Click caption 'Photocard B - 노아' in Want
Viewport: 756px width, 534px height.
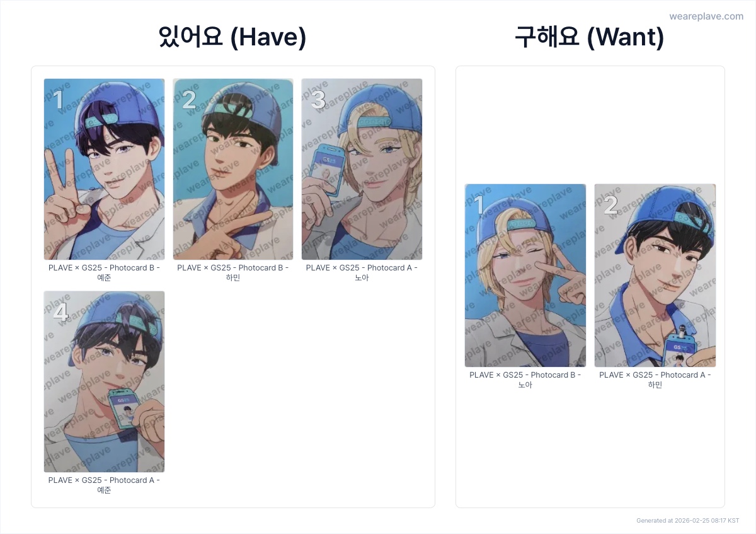(x=525, y=380)
